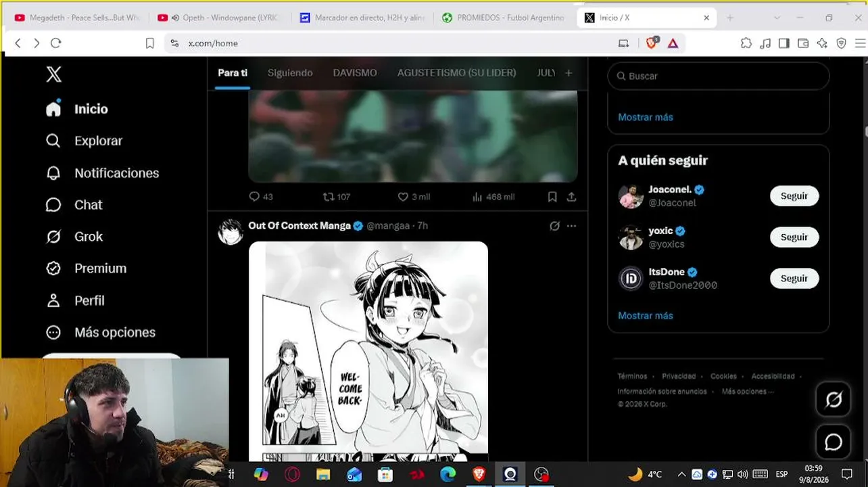Open browser extensions puzzle icon

[x=746, y=43]
